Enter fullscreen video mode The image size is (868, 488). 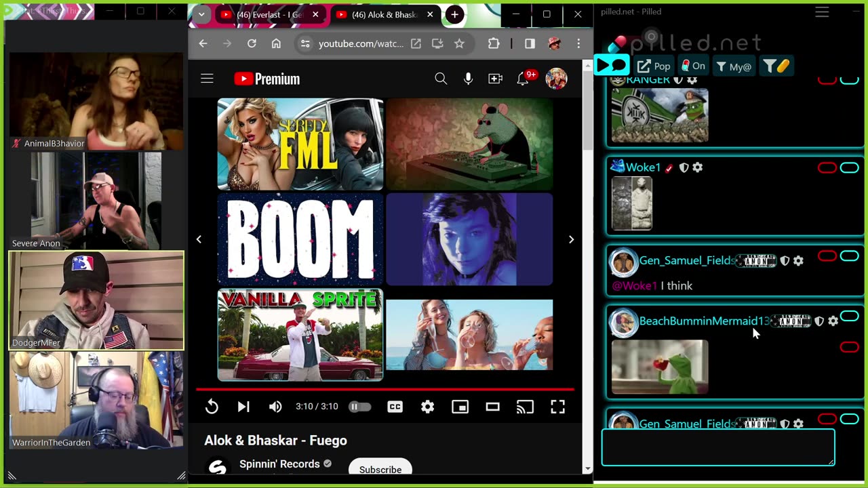557,407
